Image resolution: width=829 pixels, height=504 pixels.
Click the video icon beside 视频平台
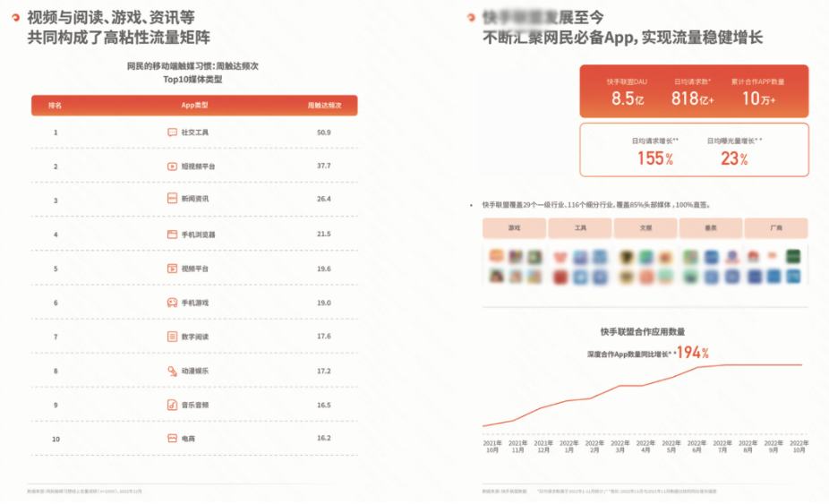pyautogui.click(x=173, y=269)
